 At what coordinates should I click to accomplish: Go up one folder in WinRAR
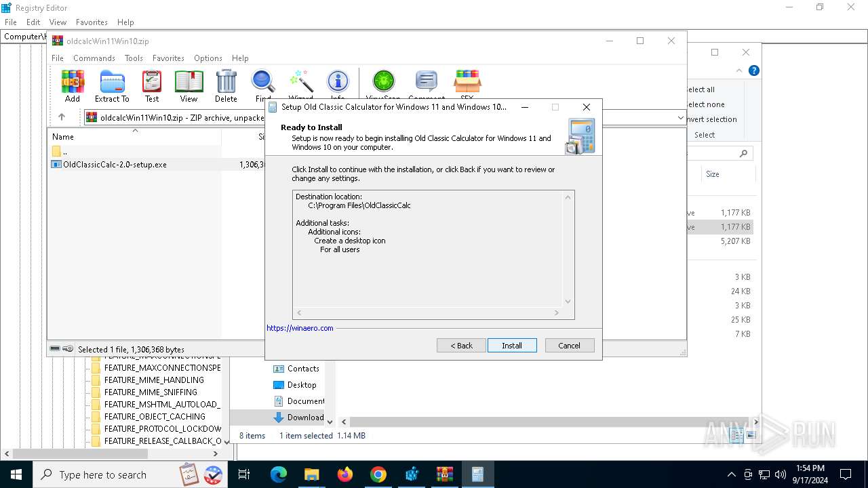62,117
